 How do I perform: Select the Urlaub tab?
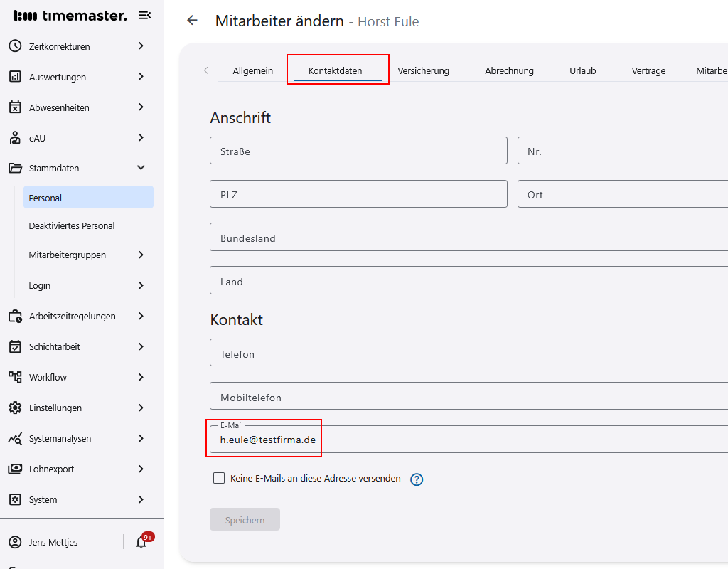pyautogui.click(x=582, y=71)
